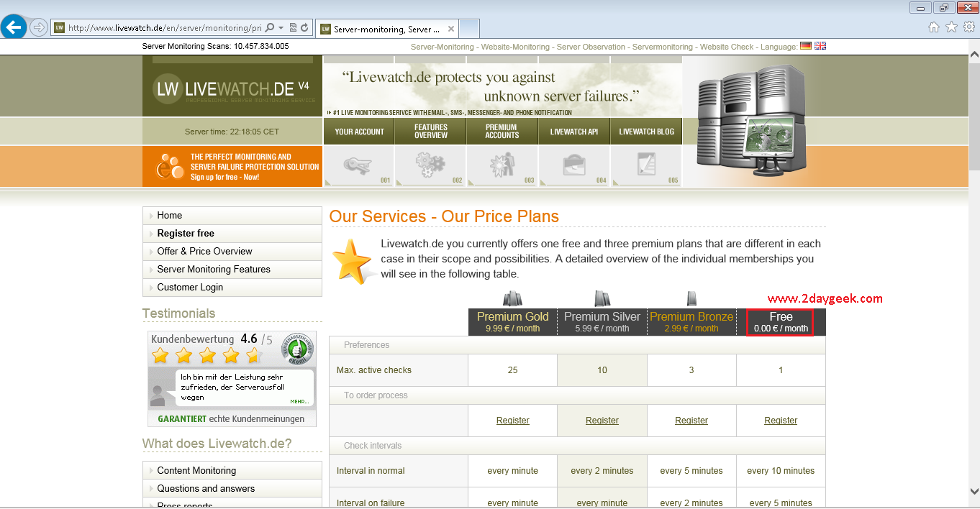Refresh the page with the reload icon
This screenshot has height=509, width=980.
pos(304,28)
